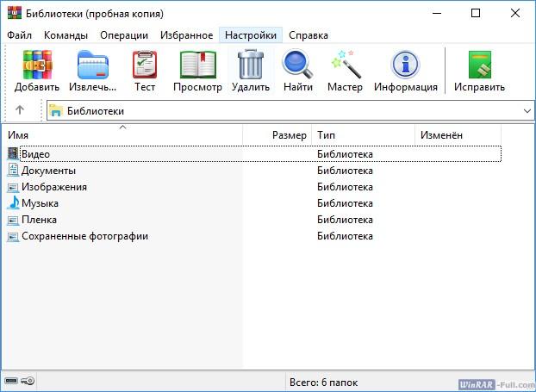Select the Документы row name

[x=48, y=171]
